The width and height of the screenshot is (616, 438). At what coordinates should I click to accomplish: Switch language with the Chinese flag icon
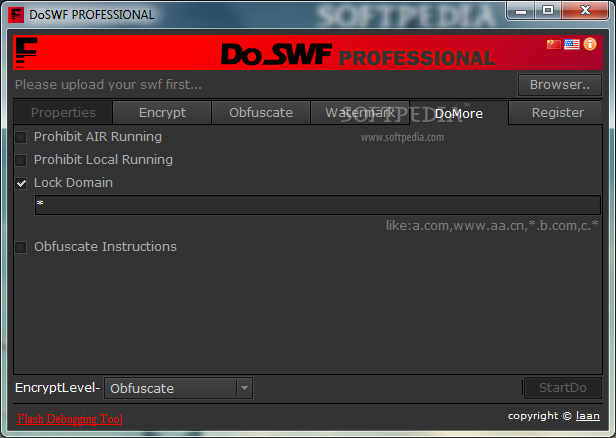pos(554,44)
